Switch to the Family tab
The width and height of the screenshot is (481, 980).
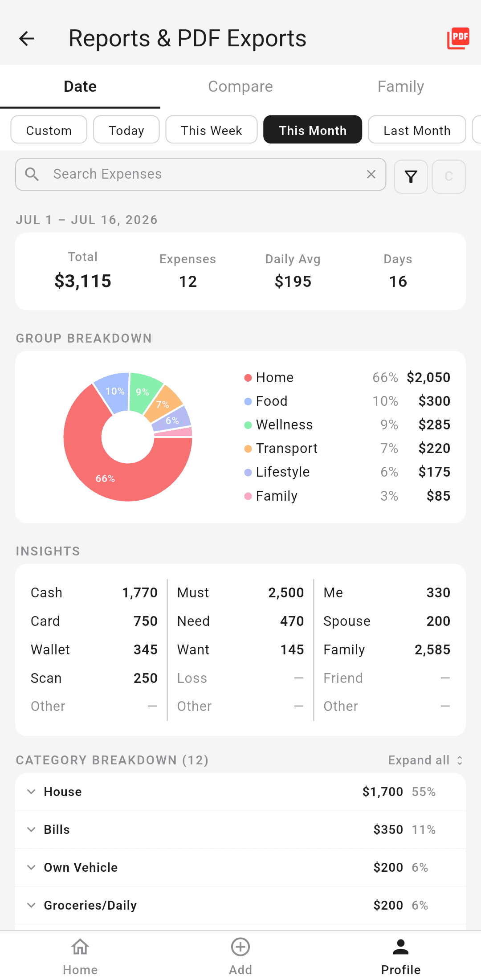pyautogui.click(x=401, y=86)
